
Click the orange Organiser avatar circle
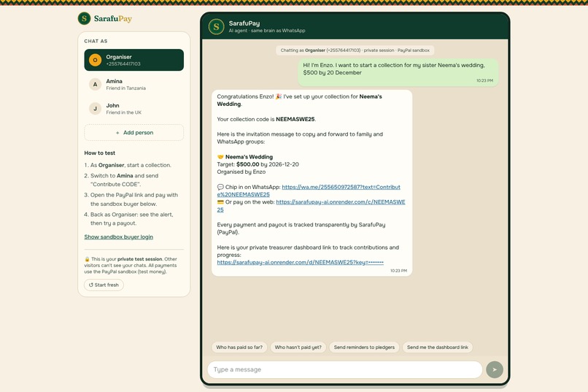96,60
